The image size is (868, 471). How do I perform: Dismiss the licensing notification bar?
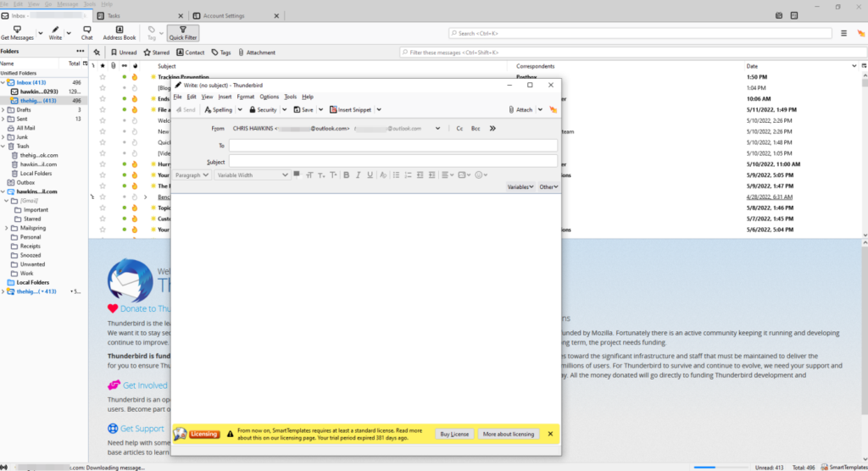tap(550, 434)
